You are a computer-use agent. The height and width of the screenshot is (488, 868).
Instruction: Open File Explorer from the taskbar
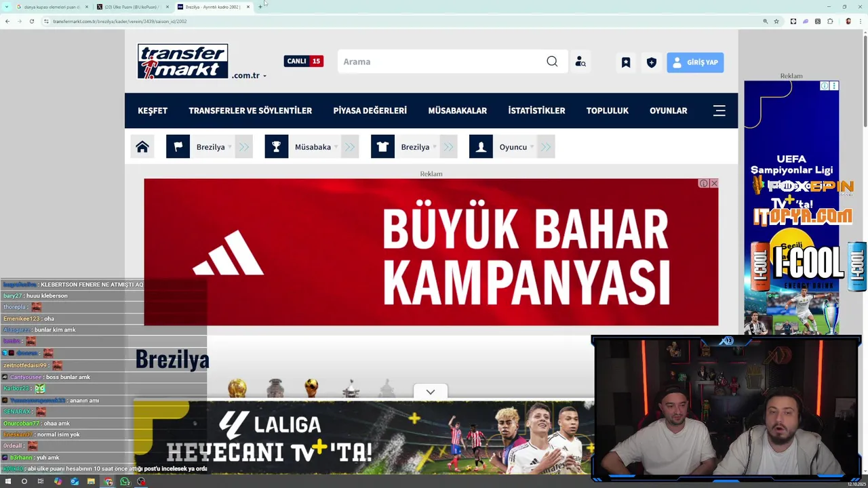click(91, 482)
